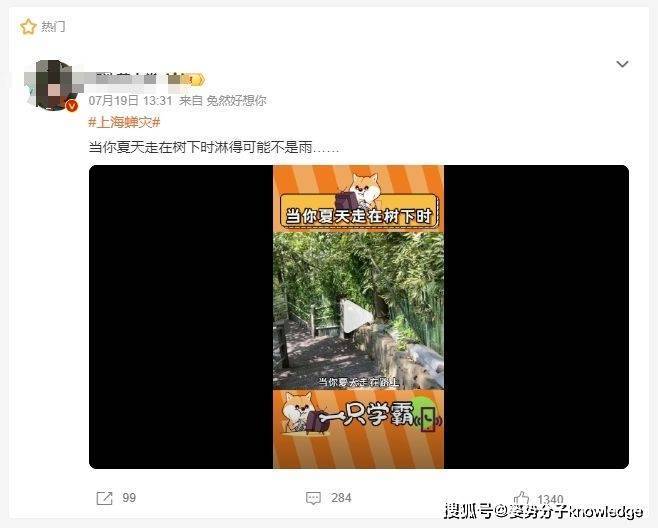The image size is (658, 528).
Task: Click the star icon beside 热门
Action: pyautogui.click(x=28, y=27)
